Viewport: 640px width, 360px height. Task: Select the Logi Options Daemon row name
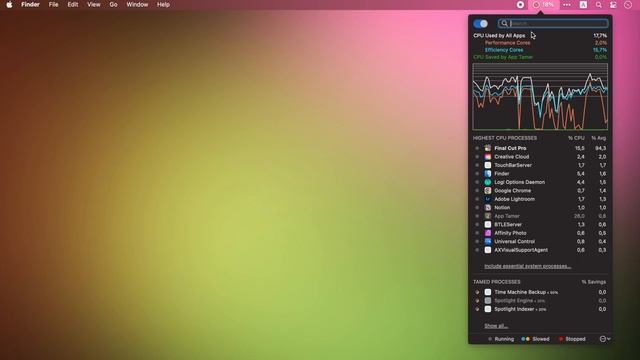[520, 182]
